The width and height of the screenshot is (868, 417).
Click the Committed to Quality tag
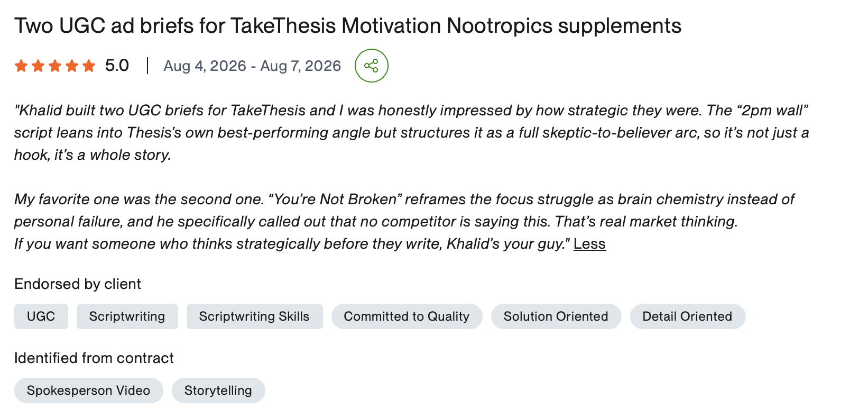407,316
